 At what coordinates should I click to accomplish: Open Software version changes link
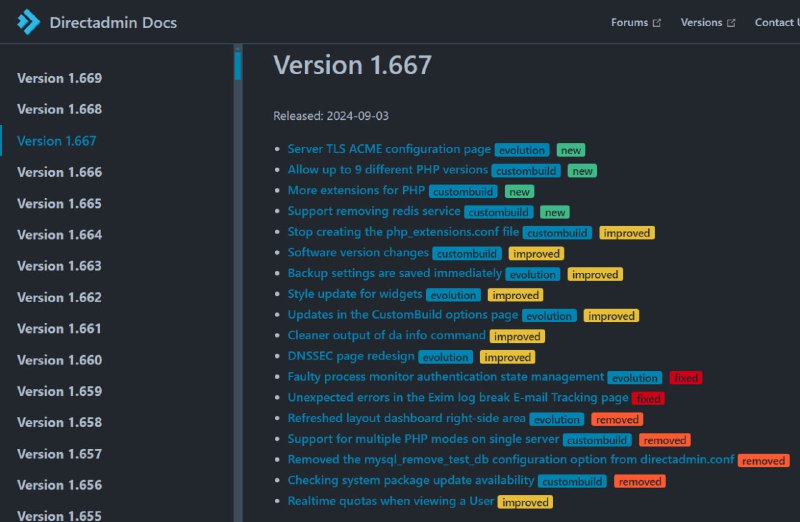[x=358, y=253]
